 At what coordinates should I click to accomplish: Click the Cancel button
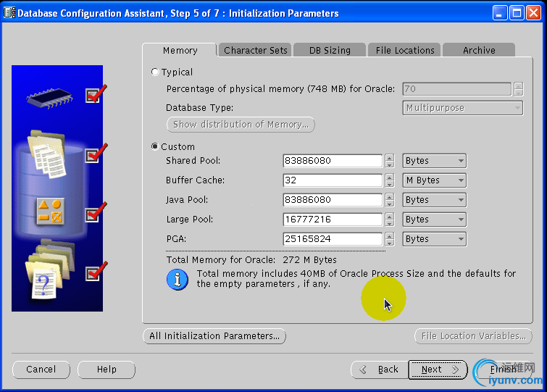pos(41,370)
